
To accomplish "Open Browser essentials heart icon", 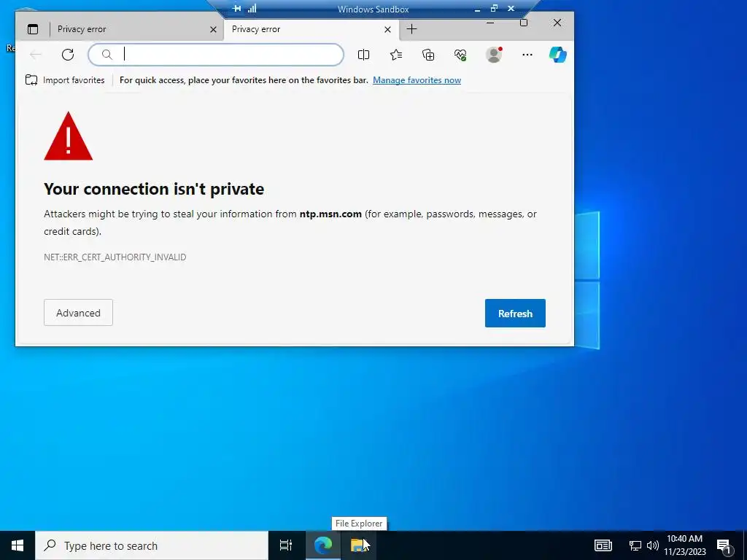I will pos(460,55).
